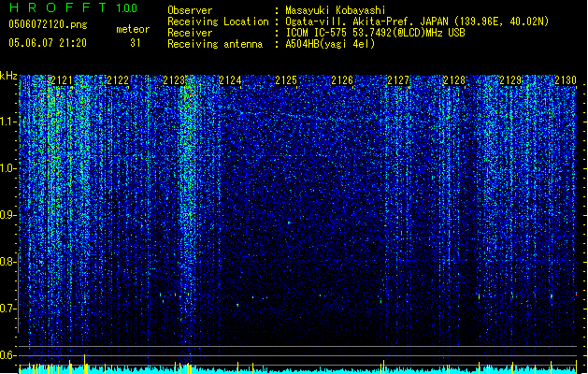Click the Receiving antenna label

tap(215, 44)
